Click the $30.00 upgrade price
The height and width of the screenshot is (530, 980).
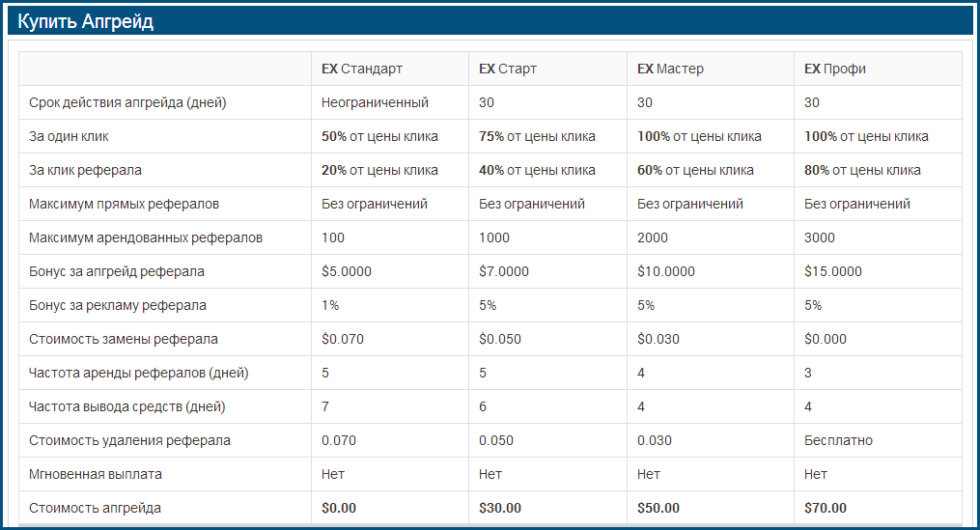pyautogui.click(x=500, y=508)
